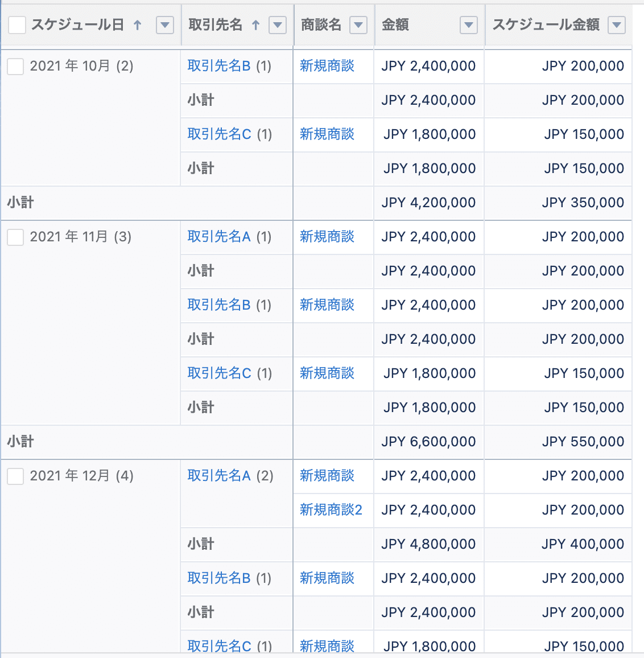This screenshot has width=644, height=658.
Task: Open 取引先名C link under 2021年11月
Action: point(220,373)
